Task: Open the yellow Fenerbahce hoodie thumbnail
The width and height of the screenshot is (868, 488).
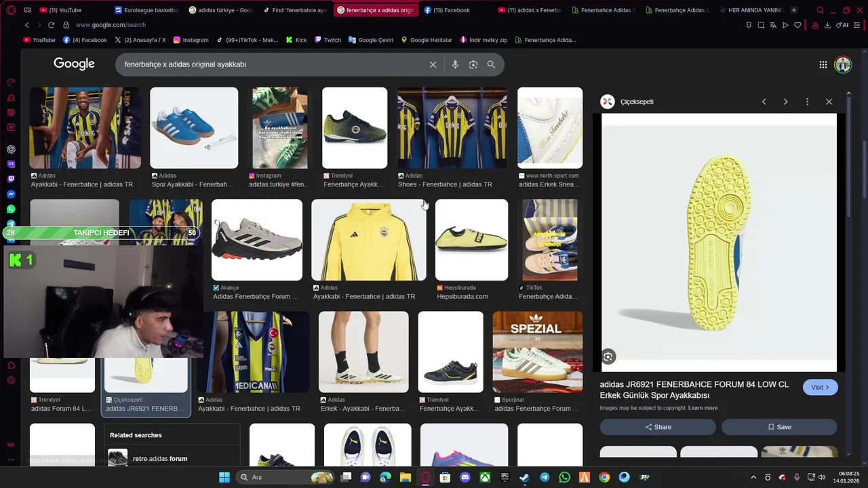Action: (369, 240)
